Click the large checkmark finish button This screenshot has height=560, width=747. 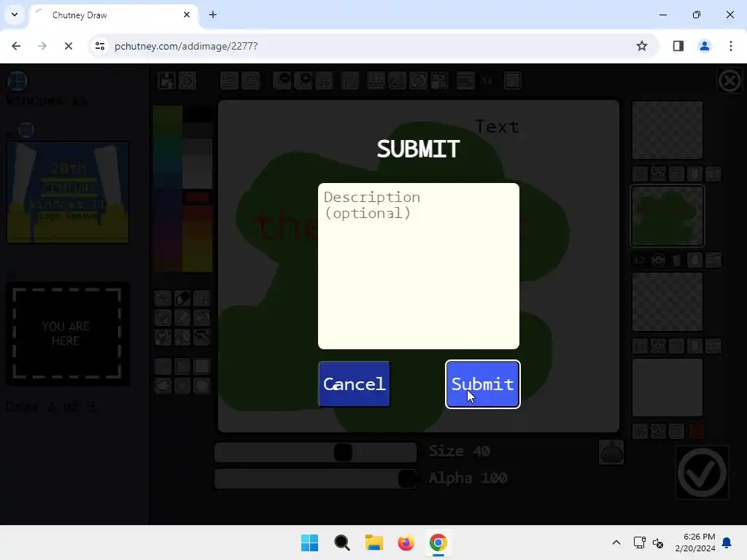click(702, 472)
